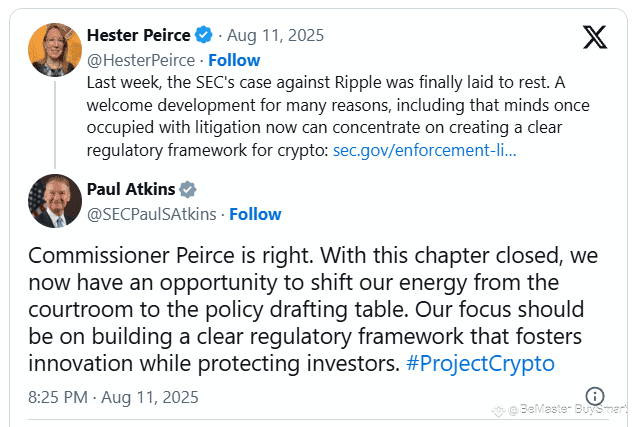This screenshot has width=635, height=427.
Task: Follow Hester Peirce
Action: point(234,60)
